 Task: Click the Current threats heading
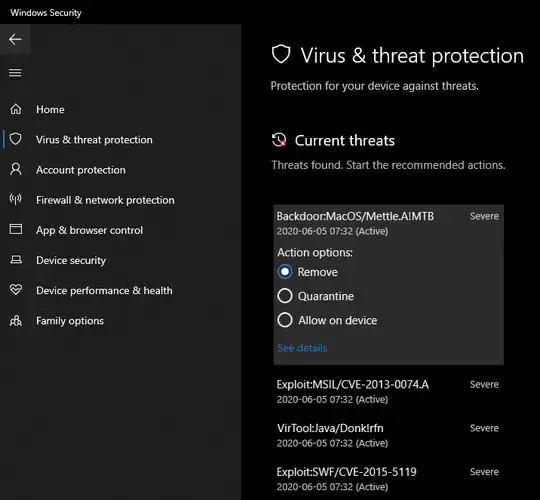[345, 140]
